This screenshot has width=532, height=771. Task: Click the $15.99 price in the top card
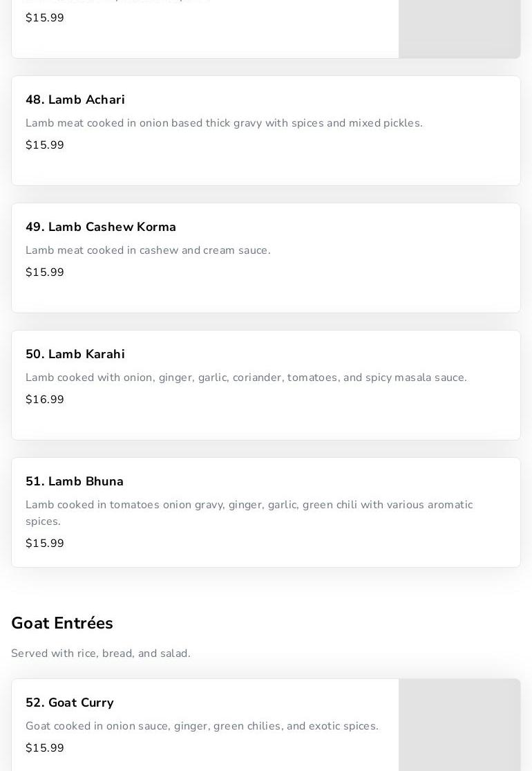click(45, 18)
